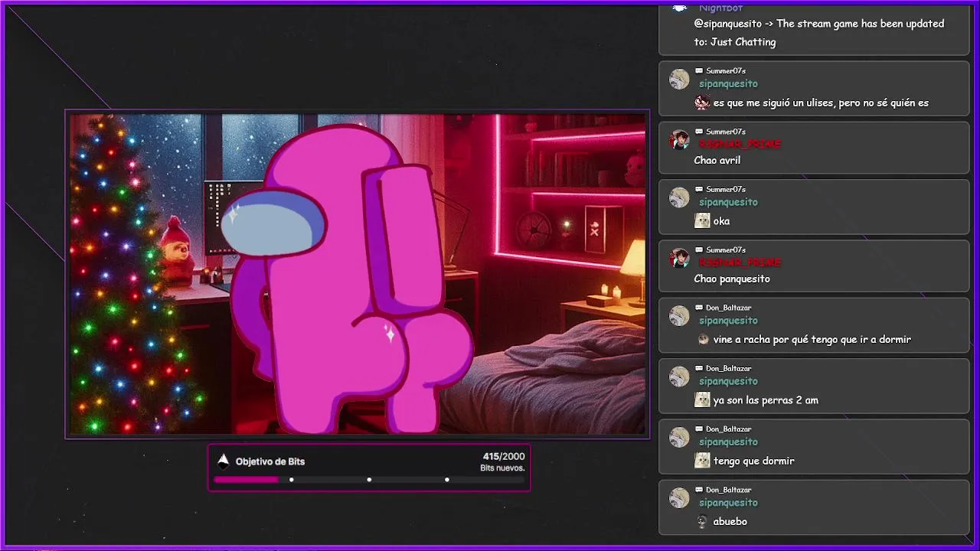980x551 pixels.
Task: Click the sipanquesito username above 'oka'
Action: [x=728, y=202]
